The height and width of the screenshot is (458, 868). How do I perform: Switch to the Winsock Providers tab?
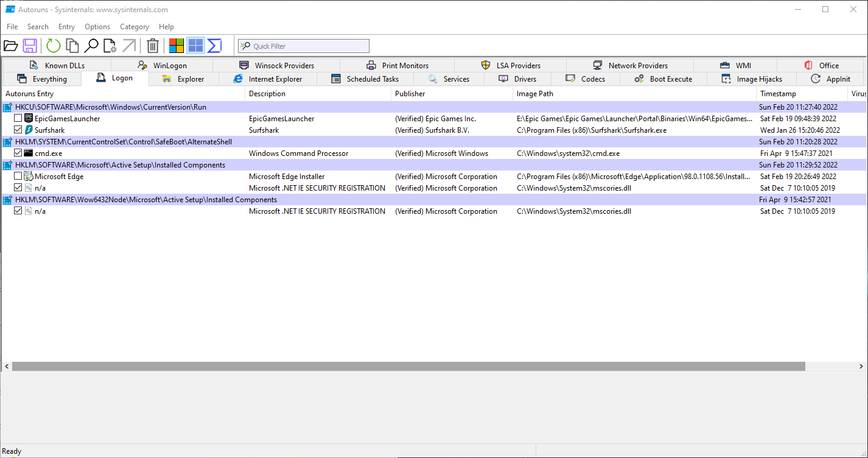click(x=276, y=66)
